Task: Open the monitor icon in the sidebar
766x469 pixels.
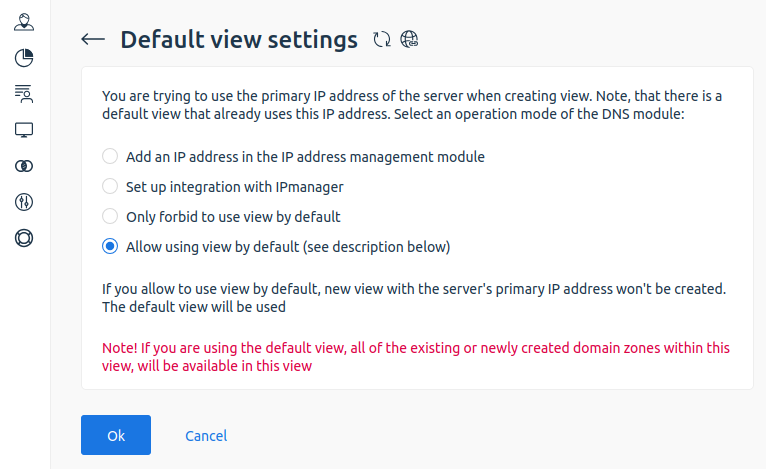Action: [x=24, y=130]
